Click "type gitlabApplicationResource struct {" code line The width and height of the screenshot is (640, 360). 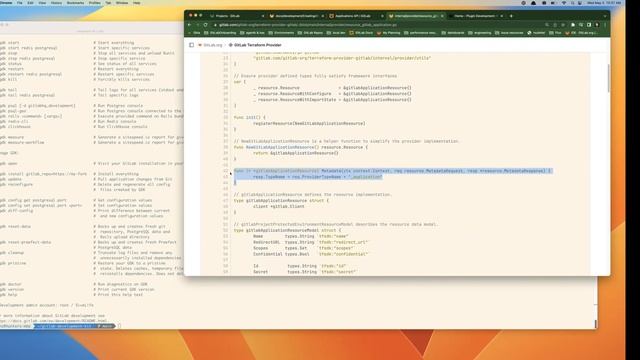281,200
